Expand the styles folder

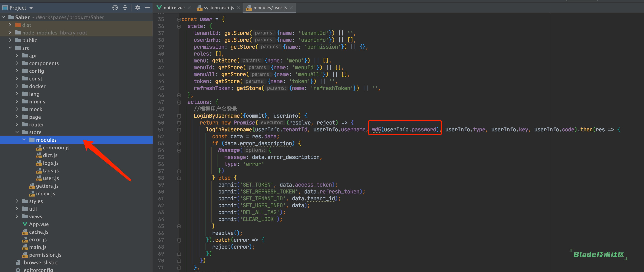tap(17, 201)
